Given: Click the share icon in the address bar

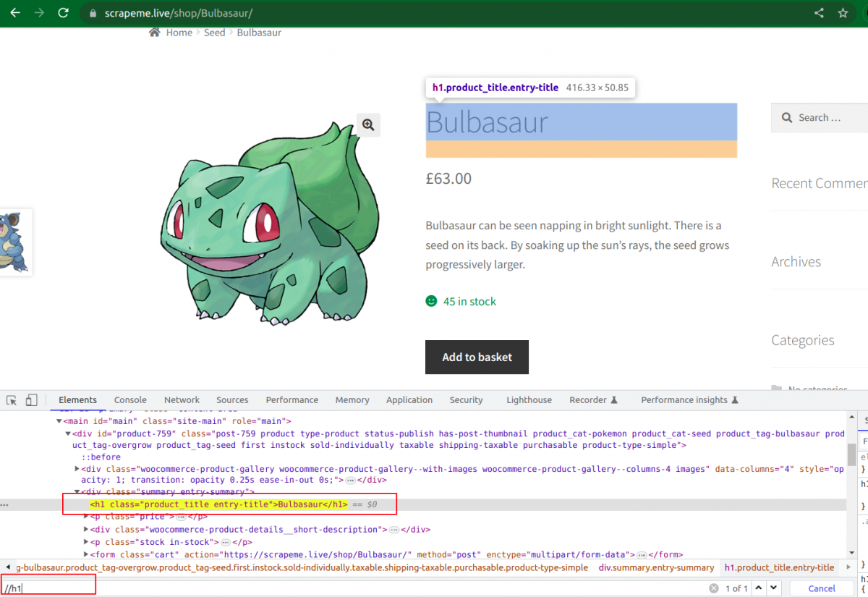Looking at the screenshot, I should pyautogui.click(x=818, y=12).
